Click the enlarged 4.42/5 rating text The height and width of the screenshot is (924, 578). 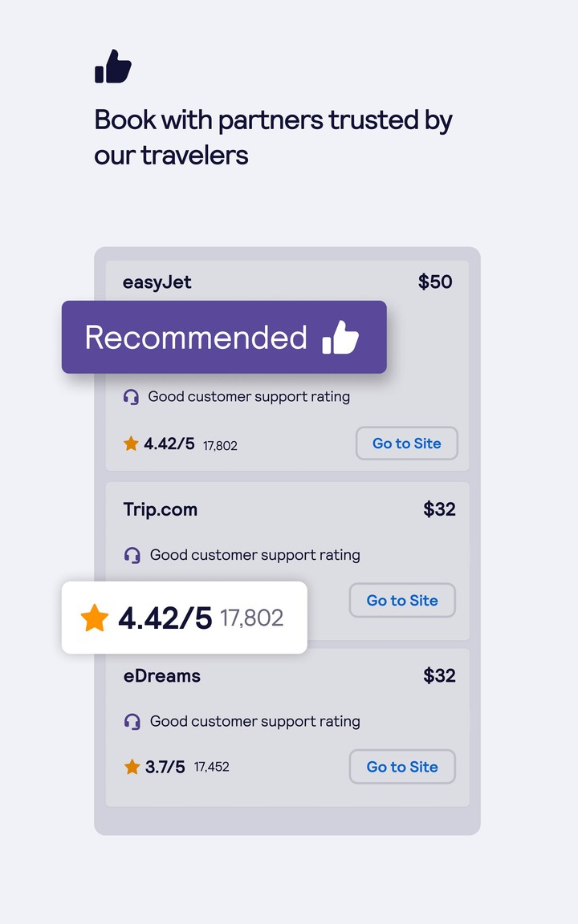tap(165, 618)
